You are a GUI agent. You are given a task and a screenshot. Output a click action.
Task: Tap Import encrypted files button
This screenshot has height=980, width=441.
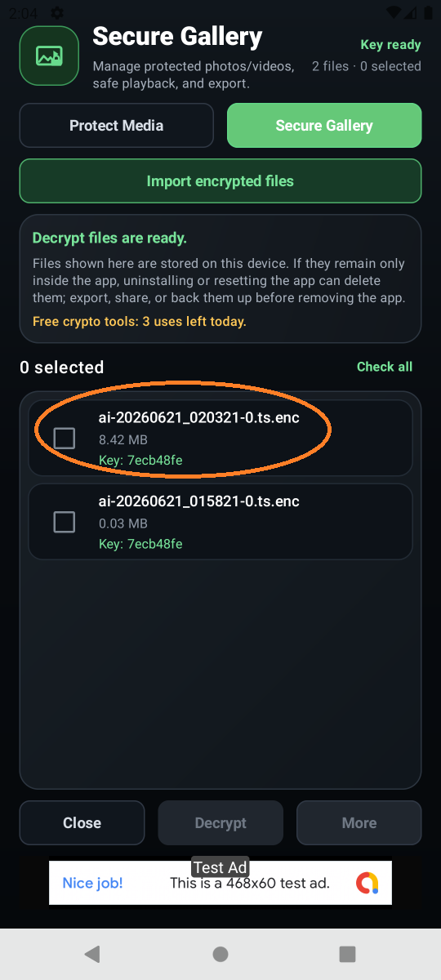coord(220,181)
